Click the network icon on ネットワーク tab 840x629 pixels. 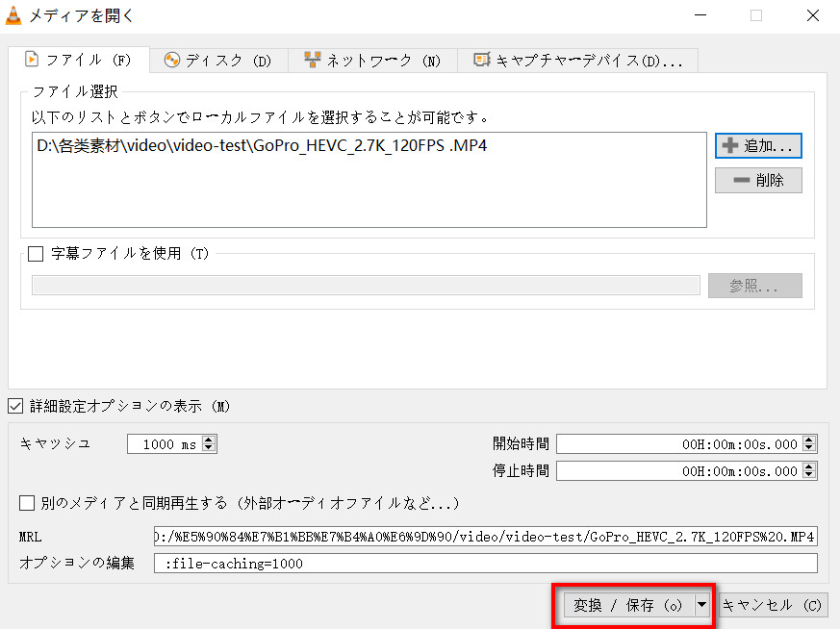[310, 59]
